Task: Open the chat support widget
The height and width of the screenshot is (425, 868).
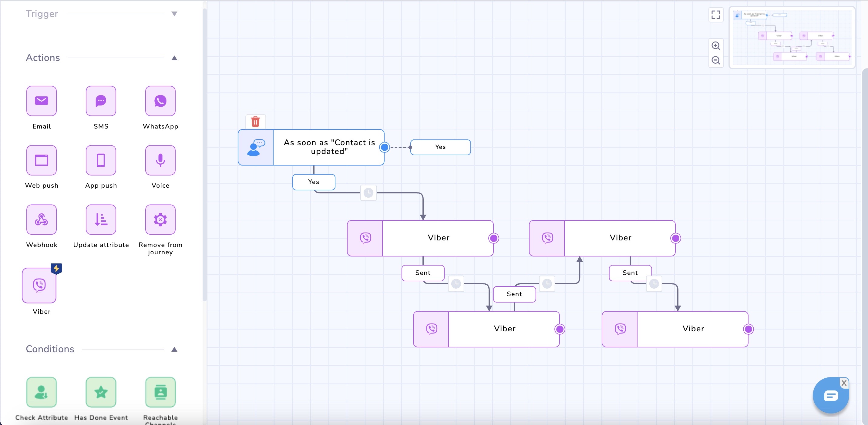Action: pos(830,395)
